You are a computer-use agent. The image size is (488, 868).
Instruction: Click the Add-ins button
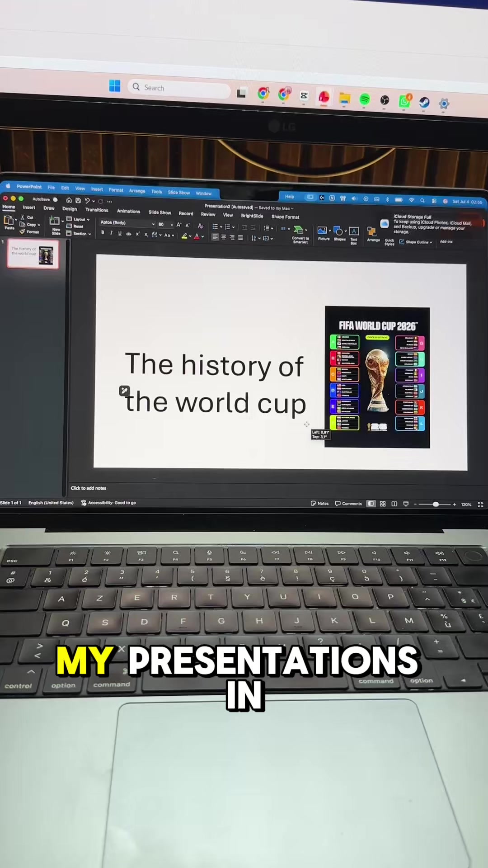(446, 241)
